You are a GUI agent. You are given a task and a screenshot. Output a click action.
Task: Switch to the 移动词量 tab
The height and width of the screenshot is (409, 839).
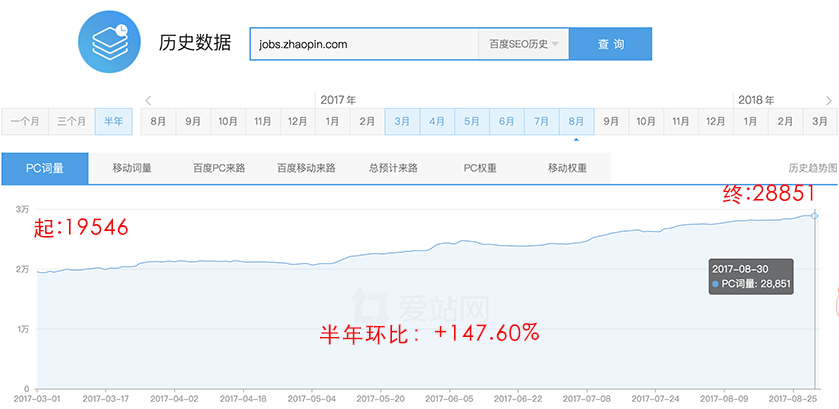(x=132, y=168)
